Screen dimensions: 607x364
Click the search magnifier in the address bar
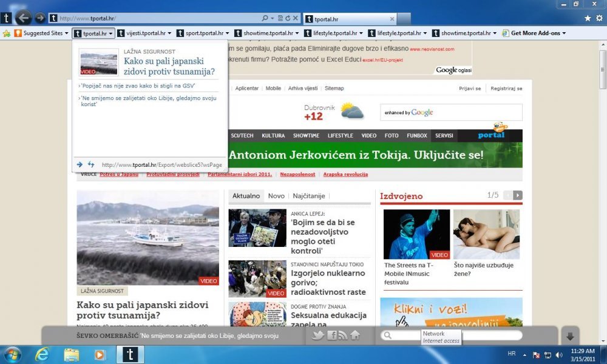(x=265, y=18)
